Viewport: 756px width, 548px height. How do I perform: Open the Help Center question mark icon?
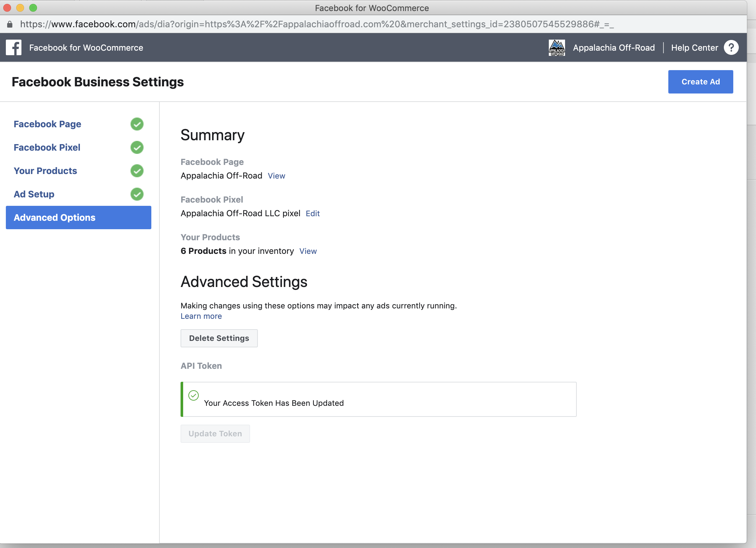731,48
